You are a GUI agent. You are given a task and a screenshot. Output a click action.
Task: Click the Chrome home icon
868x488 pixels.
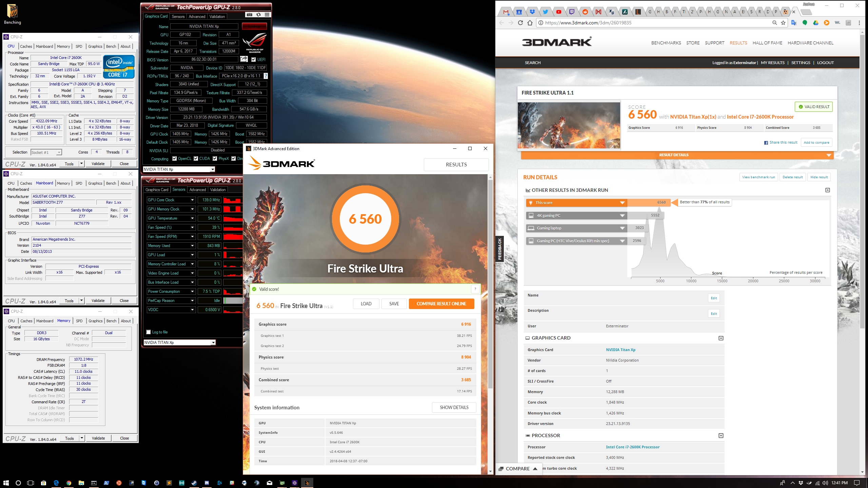pos(530,23)
